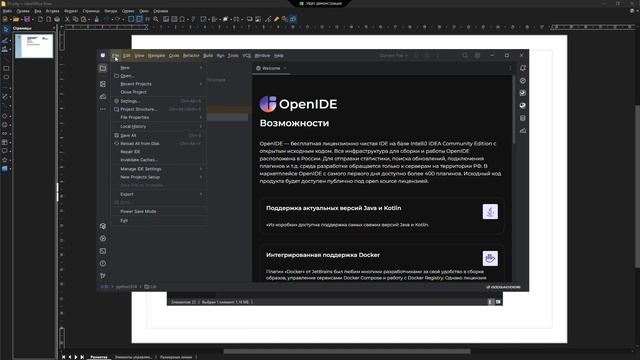Open the Refactor menu in OpenIDE
Screen dimensions: 640x360
coord(191,56)
